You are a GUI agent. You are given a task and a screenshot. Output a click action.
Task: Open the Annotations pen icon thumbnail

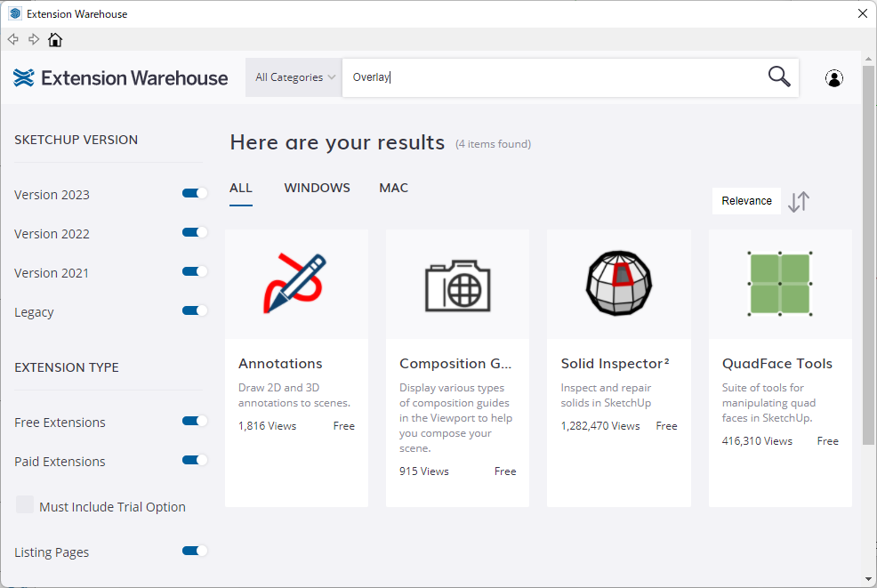[x=296, y=284]
